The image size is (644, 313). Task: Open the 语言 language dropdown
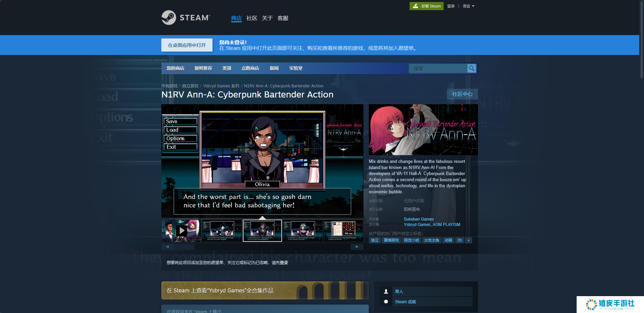pos(468,6)
